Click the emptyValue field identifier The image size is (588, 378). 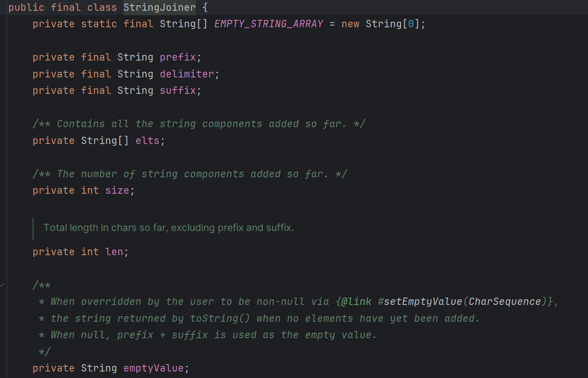coord(153,368)
